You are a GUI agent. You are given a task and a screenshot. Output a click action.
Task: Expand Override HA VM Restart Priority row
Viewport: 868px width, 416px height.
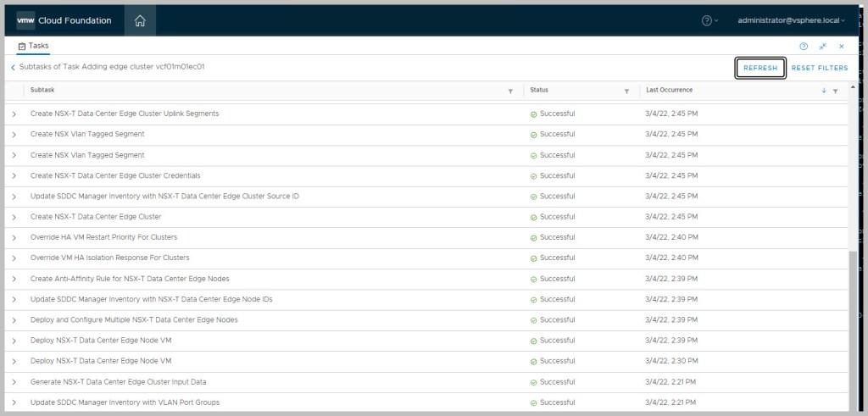coord(14,238)
